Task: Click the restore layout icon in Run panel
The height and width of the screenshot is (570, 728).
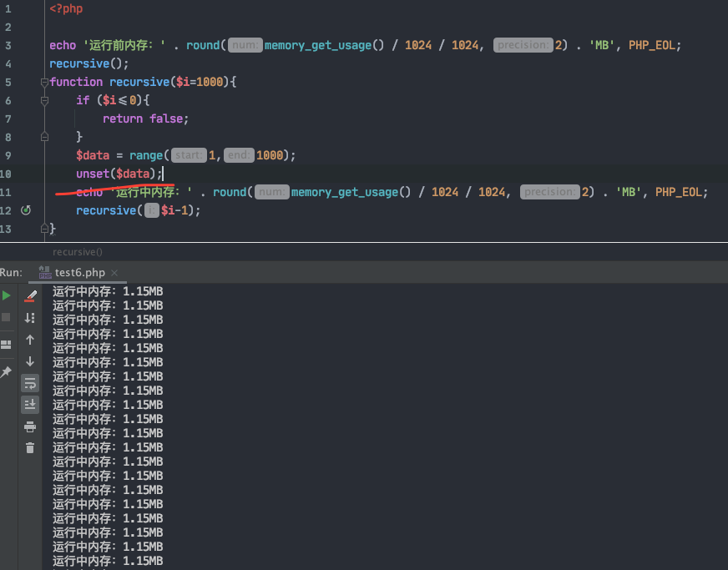Action: pos(6,345)
